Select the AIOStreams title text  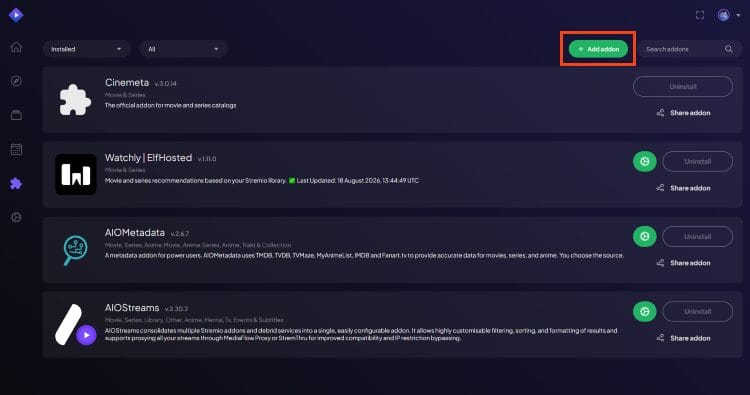(132, 307)
